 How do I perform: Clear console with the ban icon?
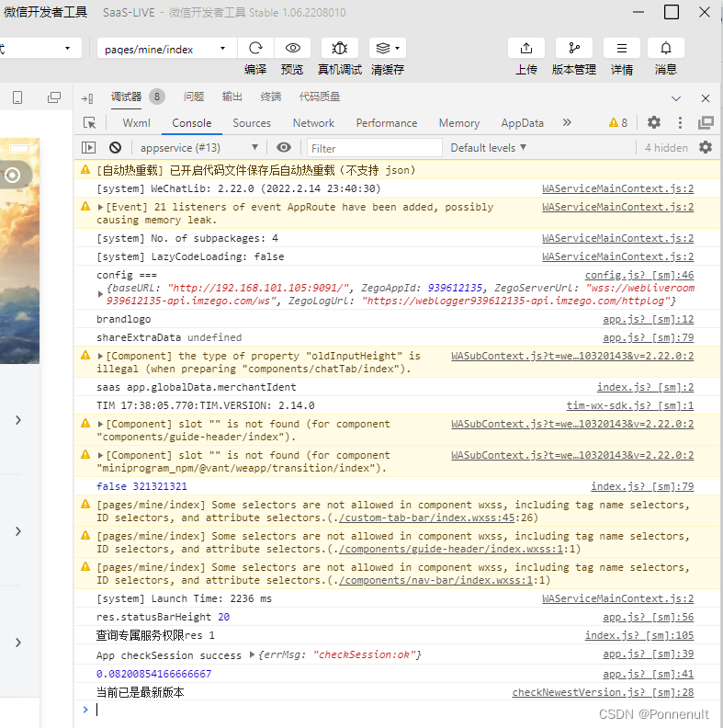click(115, 148)
